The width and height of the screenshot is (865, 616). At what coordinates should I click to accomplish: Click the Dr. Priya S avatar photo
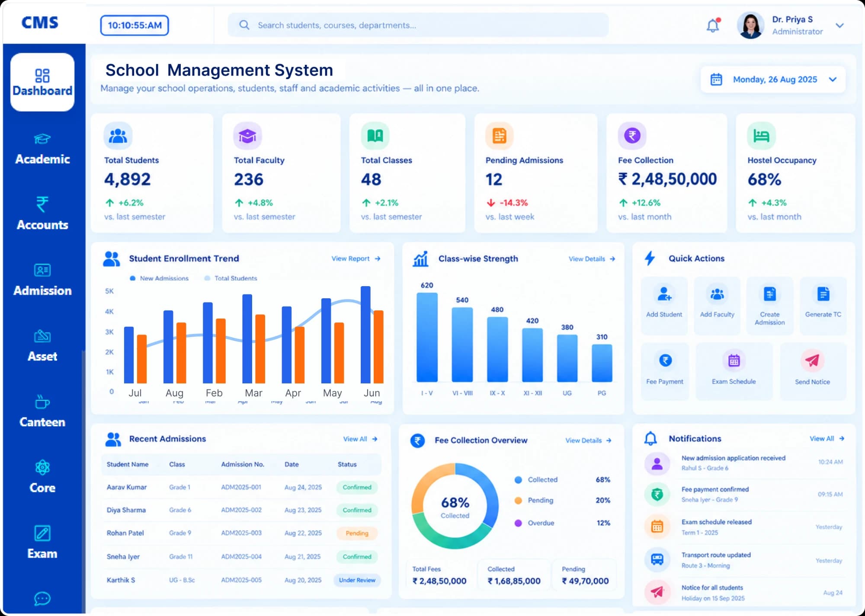(x=751, y=25)
